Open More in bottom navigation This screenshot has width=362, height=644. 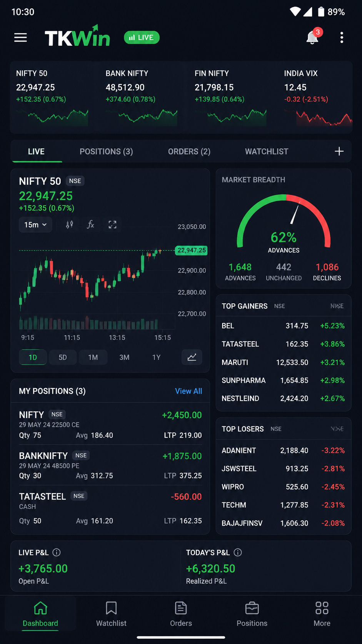(x=322, y=614)
